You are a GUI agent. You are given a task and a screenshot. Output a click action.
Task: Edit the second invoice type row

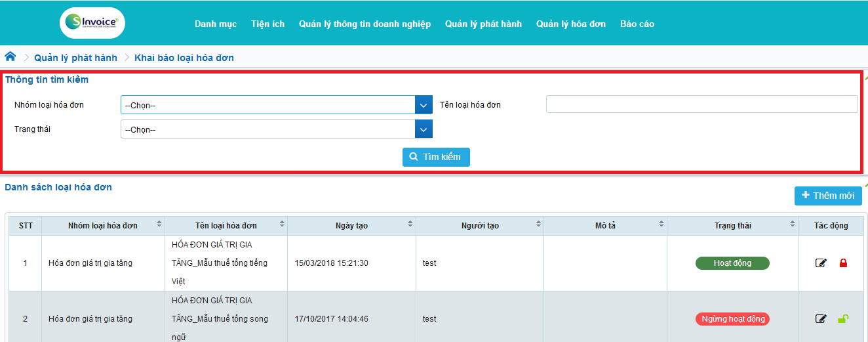(x=821, y=319)
